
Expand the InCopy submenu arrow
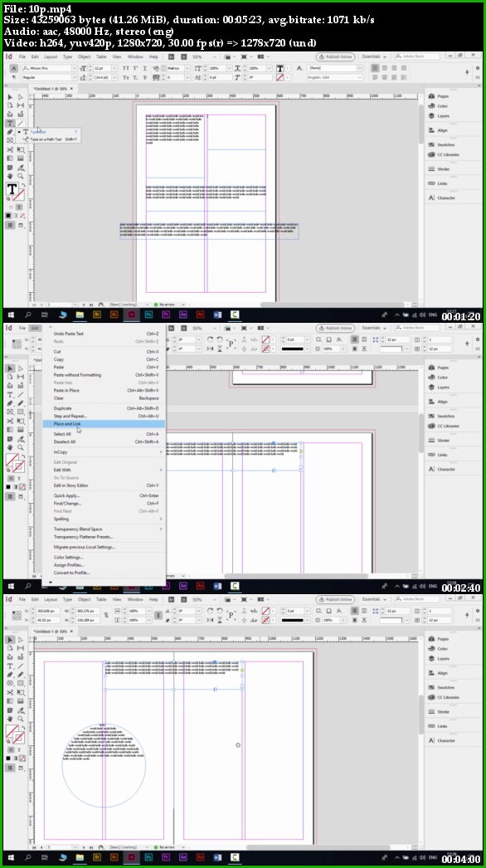tap(161, 452)
